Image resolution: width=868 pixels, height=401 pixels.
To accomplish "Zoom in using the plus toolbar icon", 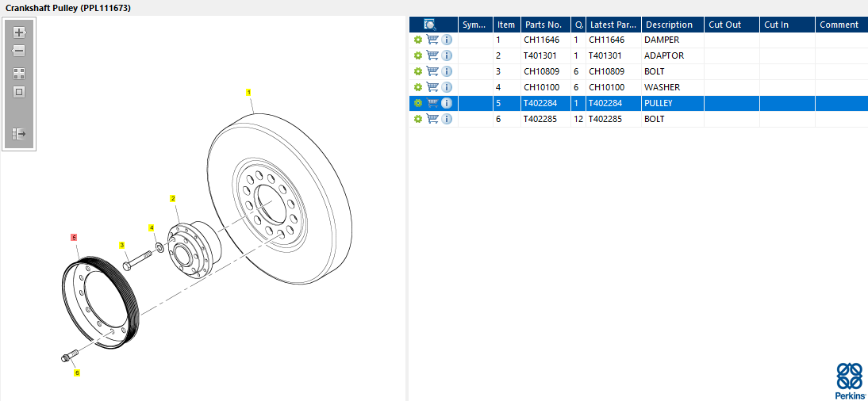I will pyautogui.click(x=19, y=32).
